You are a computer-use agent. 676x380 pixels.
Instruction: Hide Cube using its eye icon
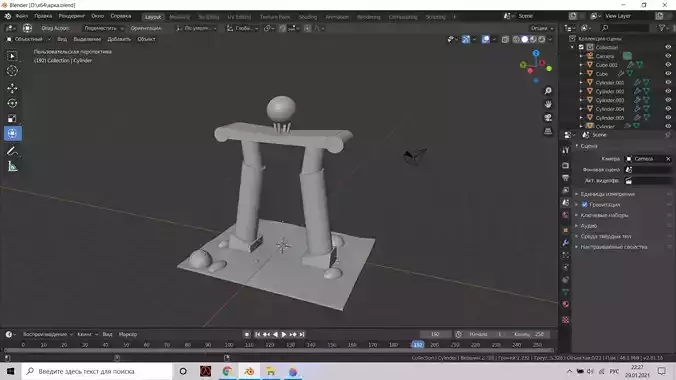point(668,74)
